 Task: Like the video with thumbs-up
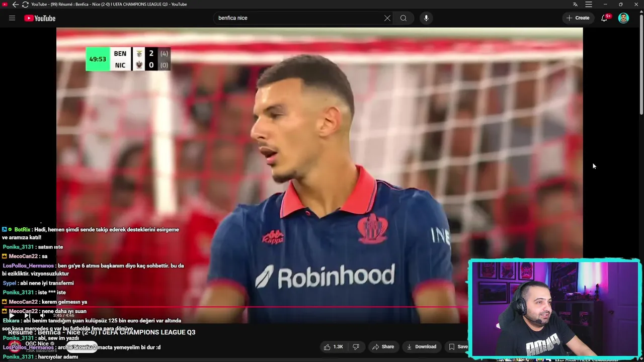coord(334,346)
